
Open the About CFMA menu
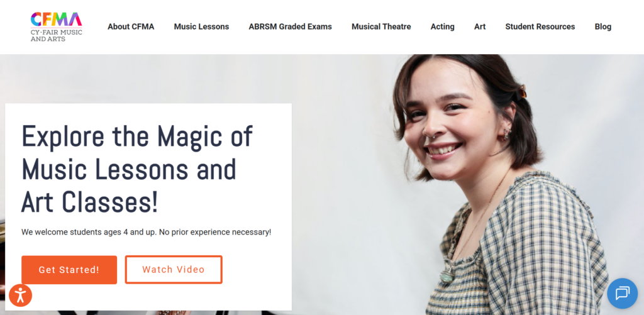(131, 26)
